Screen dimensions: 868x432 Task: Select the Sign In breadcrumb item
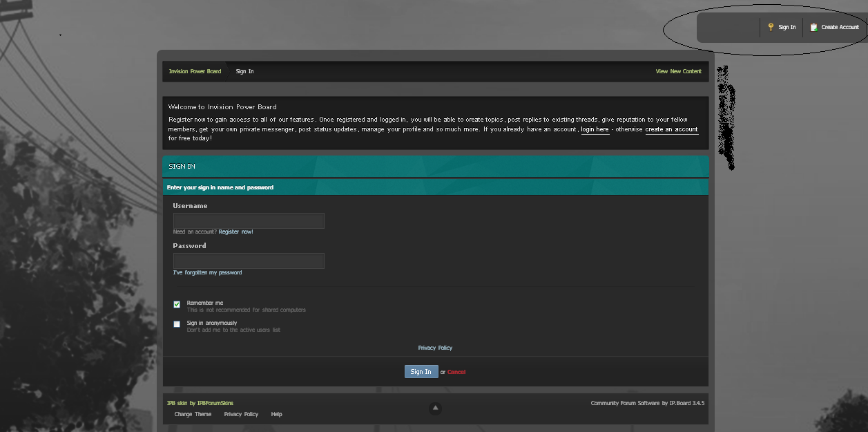pos(244,71)
